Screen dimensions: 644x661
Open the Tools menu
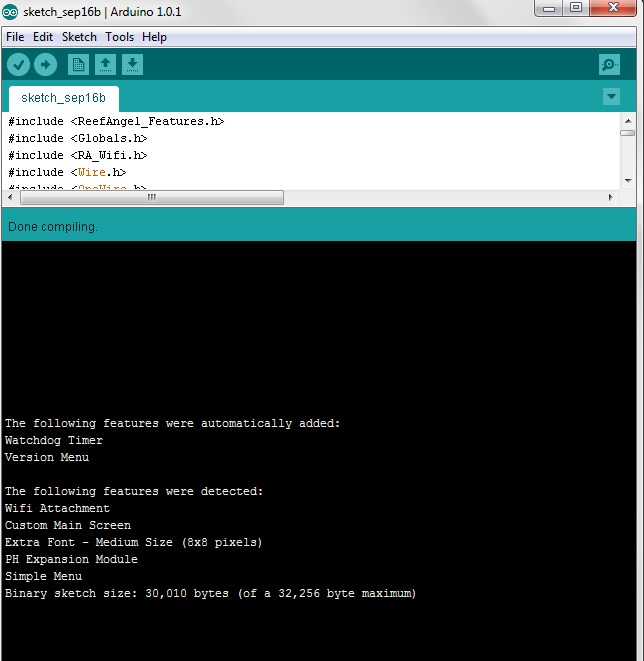(119, 37)
